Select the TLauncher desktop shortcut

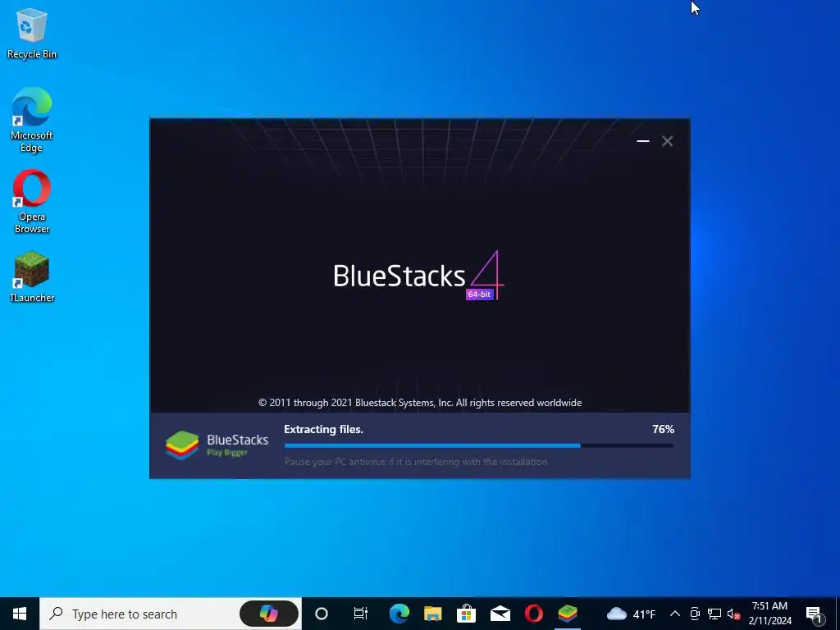[x=32, y=276]
